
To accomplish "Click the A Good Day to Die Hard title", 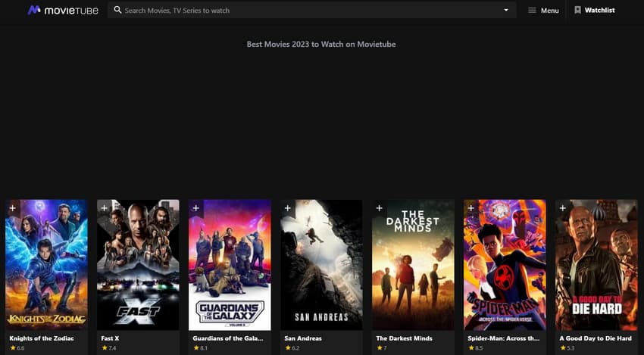I will (x=595, y=338).
